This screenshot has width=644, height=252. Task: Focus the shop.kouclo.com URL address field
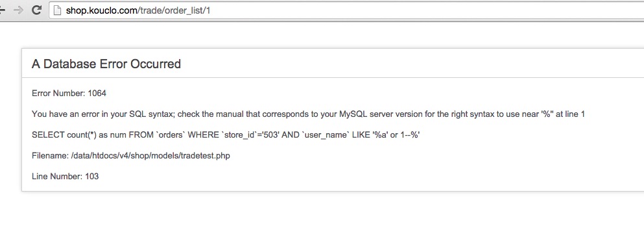(x=346, y=10)
